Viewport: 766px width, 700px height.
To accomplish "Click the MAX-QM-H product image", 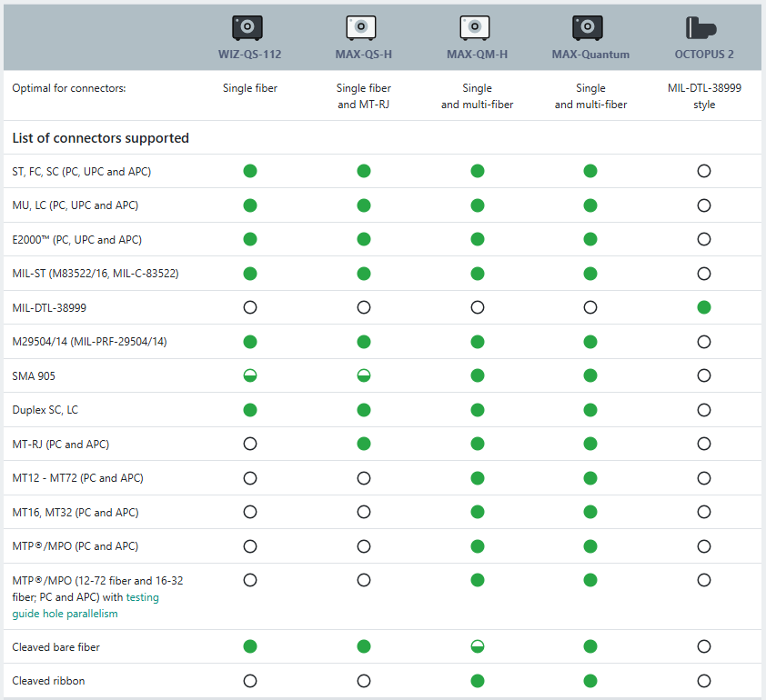I will click(x=477, y=27).
